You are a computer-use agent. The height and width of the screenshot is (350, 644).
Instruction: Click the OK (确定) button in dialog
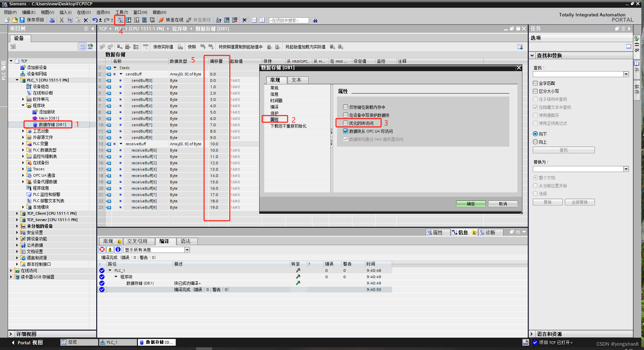click(471, 204)
